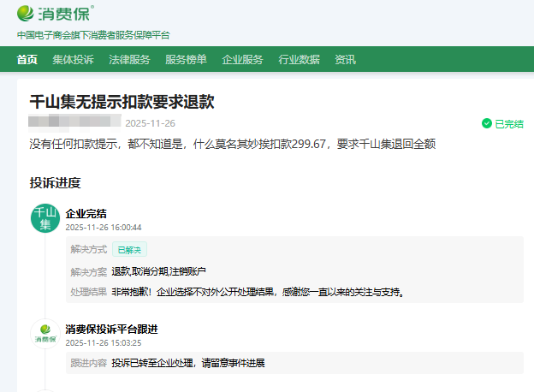Click the 消费保 logo at top
This screenshot has width=534, height=392.
tap(56, 13)
